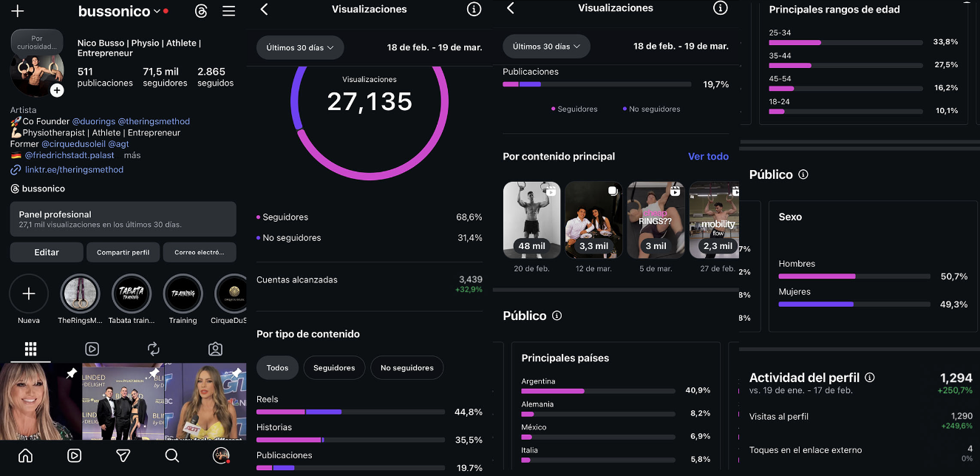Open the 48 mil views reel thumbnail
Screen dimensions: 980x476
click(x=531, y=220)
